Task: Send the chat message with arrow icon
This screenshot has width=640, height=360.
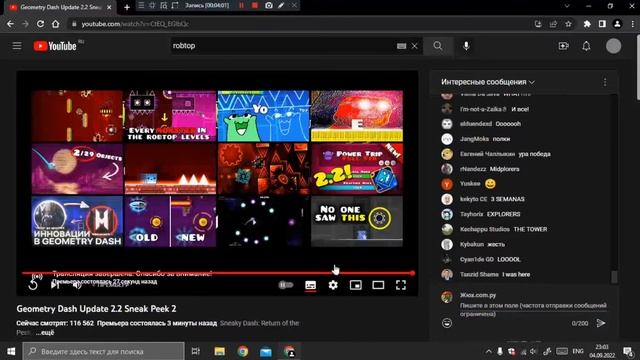Action: [x=601, y=323]
